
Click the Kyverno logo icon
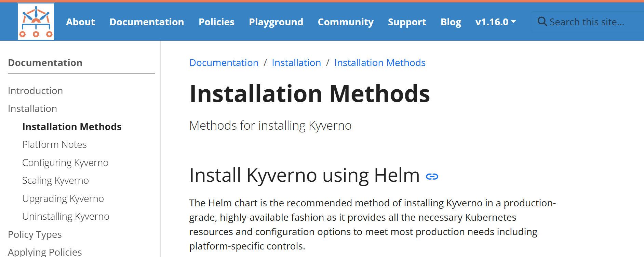pyautogui.click(x=36, y=22)
